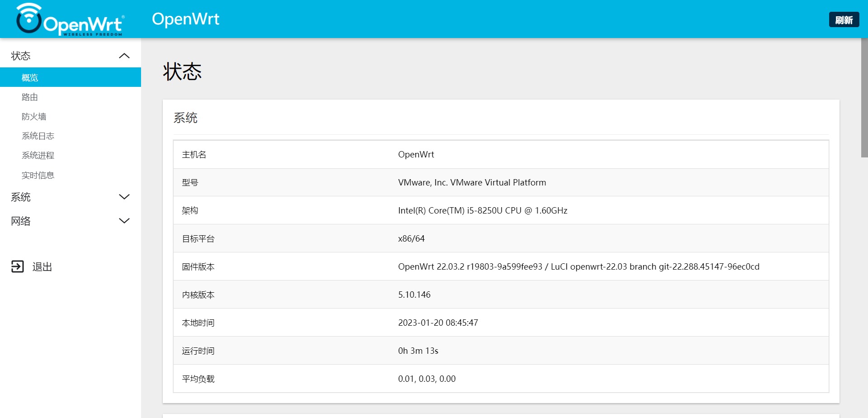The height and width of the screenshot is (418, 868).
Task: Open the 防火墙 status page
Action: (x=34, y=117)
